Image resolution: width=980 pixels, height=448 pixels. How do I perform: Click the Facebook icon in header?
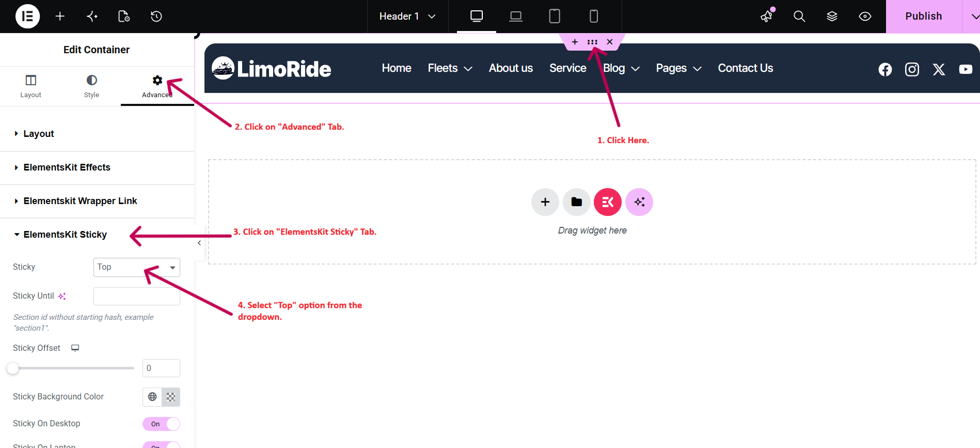coord(885,69)
